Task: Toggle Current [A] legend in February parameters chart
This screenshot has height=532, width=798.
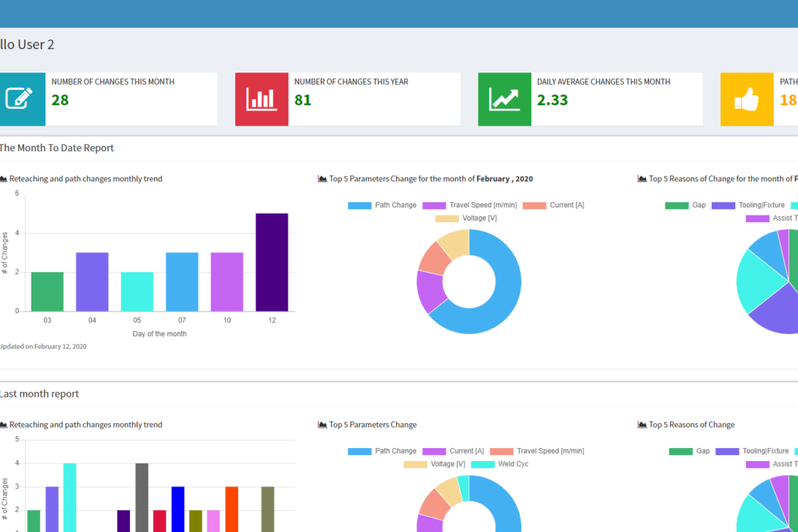Action: click(561, 205)
